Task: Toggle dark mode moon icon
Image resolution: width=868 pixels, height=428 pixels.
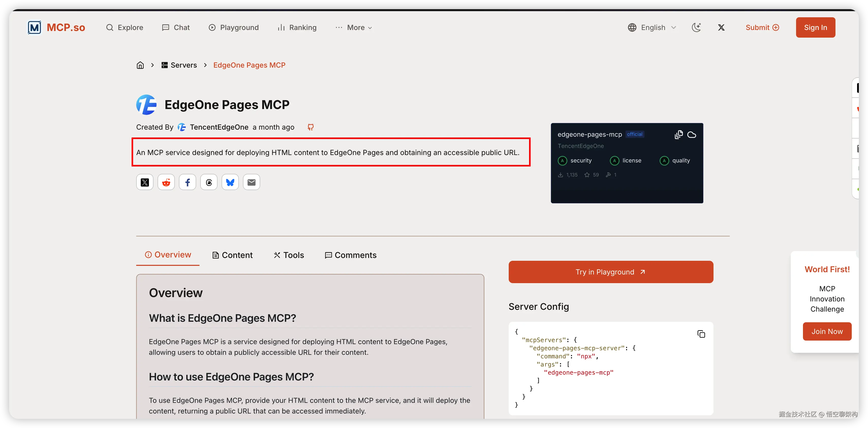Action: pos(696,27)
